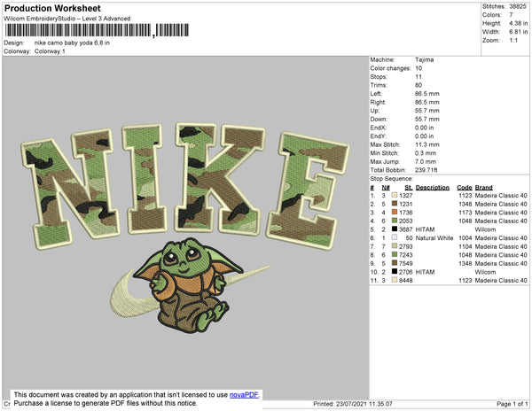Click 'HITAM' description in stop 5
The image size is (532, 411).
(x=425, y=229)
